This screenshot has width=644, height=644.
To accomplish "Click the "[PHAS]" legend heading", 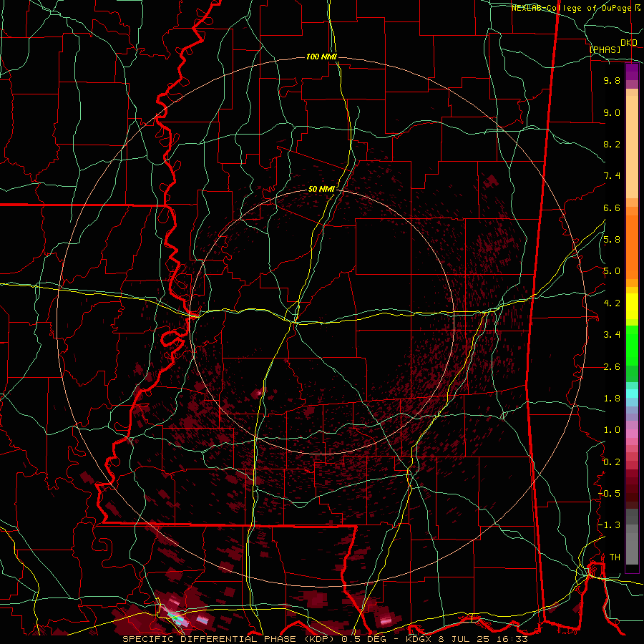I will (605, 49).
